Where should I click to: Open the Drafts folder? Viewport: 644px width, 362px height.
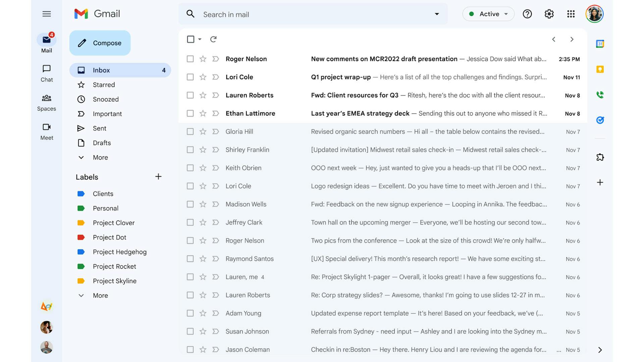coord(102,143)
